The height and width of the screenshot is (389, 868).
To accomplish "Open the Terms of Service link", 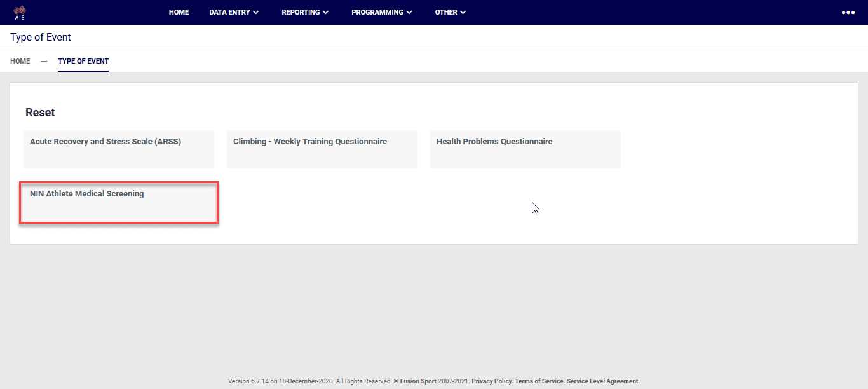I will 539,381.
